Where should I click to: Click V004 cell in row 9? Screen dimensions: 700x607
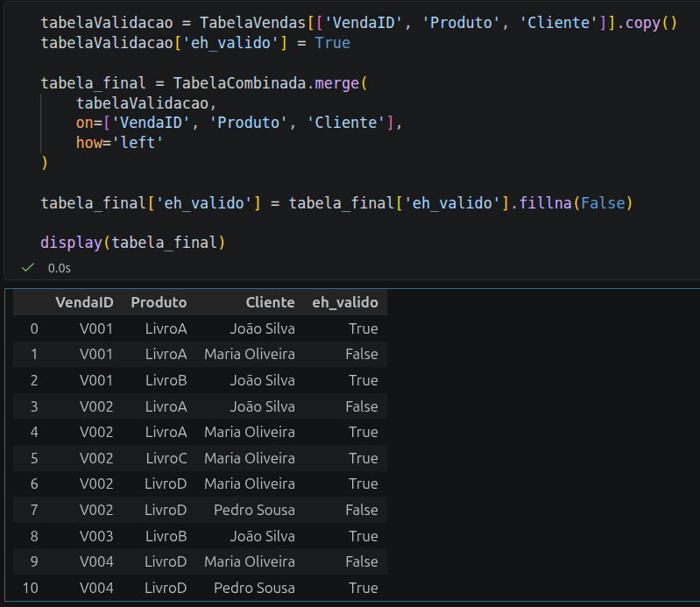click(x=96, y=561)
